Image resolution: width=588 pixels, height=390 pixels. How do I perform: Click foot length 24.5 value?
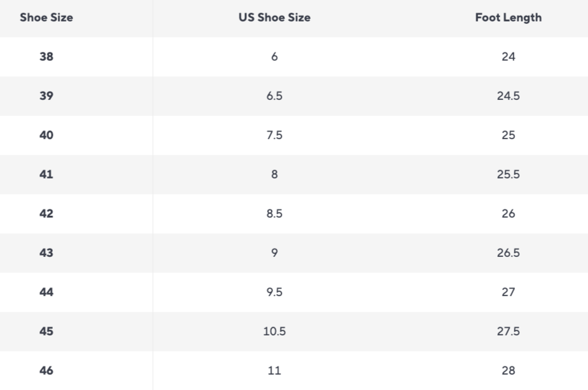click(508, 96)
